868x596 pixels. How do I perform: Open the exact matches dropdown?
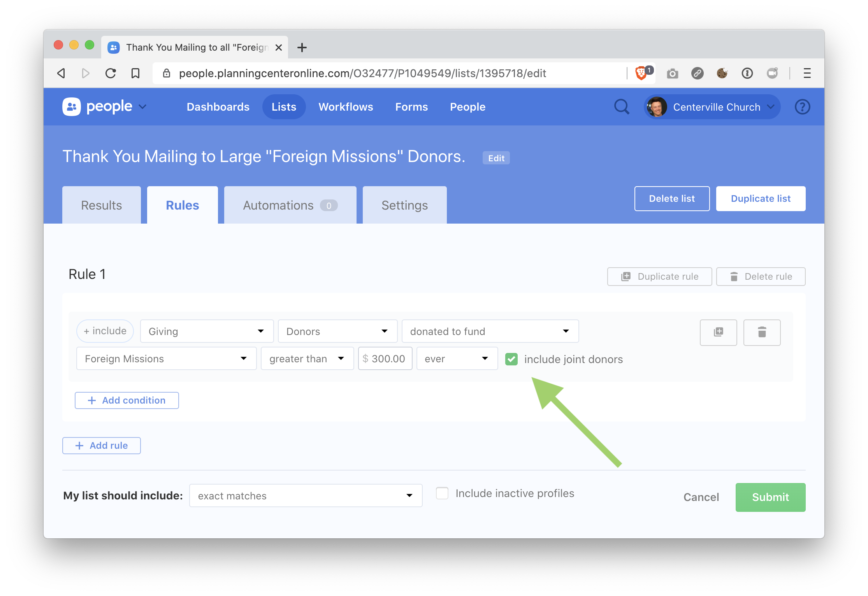pyautogui.click(x=306, y=496)
